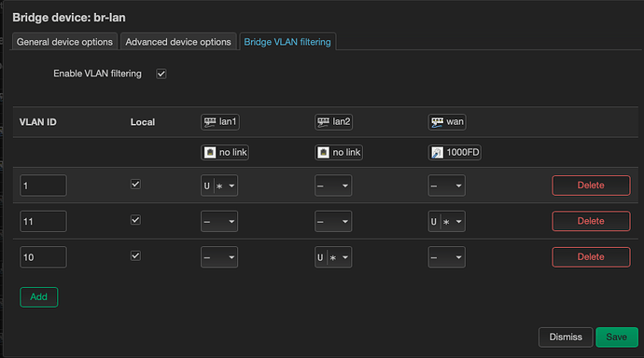Delete the VLAN 1 row

tap(591, 186)
